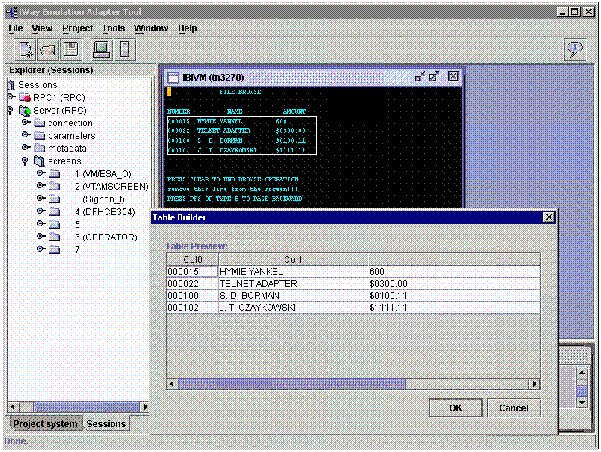Click the IBIVM window iconify button
Screen dimensions: 601x452
420,77
